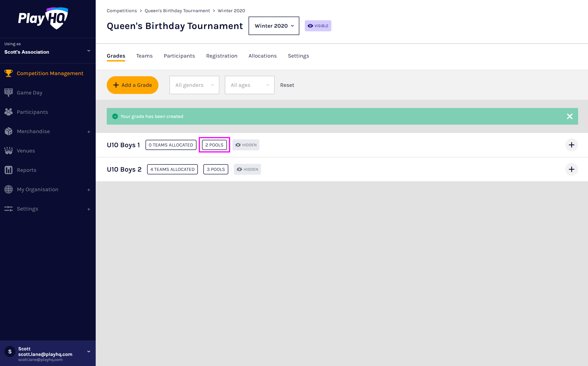Screen dimensions: 588x366
Task: Click the Add a Grade button
Action: pyautogui.click(x=133, y=85)
